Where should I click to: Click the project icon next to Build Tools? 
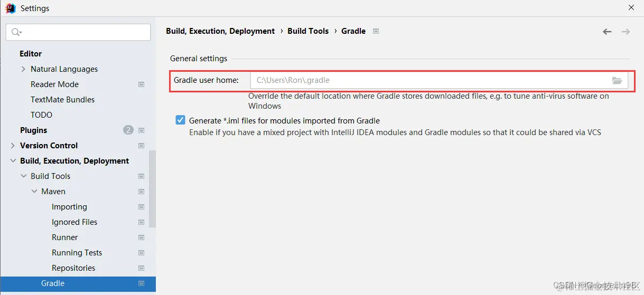pos(141,176)
